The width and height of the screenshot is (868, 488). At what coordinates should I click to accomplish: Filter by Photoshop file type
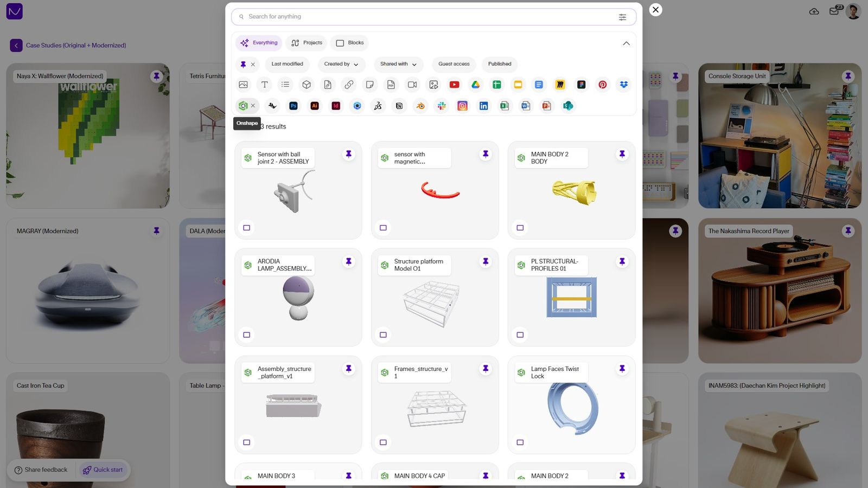click(x=293, y=106)
